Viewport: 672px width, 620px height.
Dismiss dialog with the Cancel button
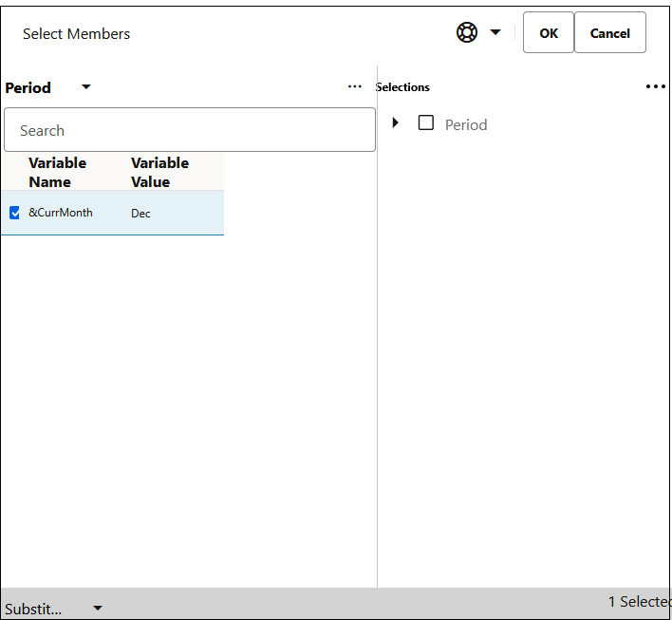[610, 32]
